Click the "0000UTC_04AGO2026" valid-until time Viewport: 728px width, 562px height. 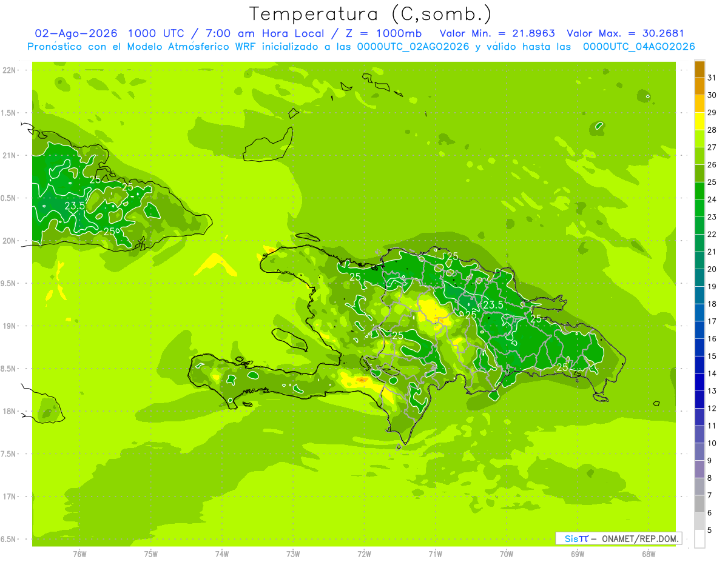point(639,47)
